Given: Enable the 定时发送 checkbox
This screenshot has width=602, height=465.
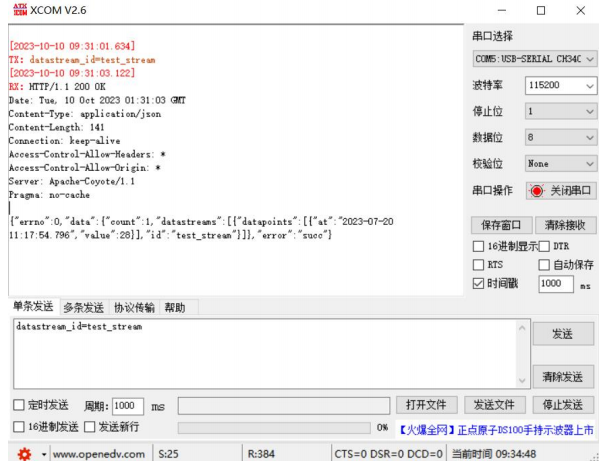Looking at the screenshot, I should [x=19, y=406].
